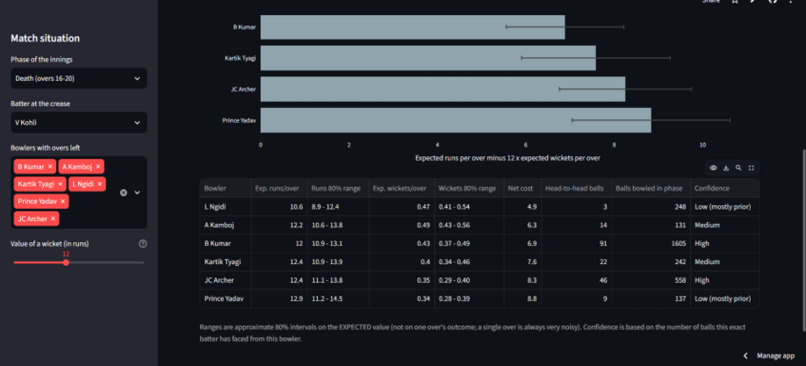
Task: Select the A Kamboj table cell
Action: click(x=225, y=225)
